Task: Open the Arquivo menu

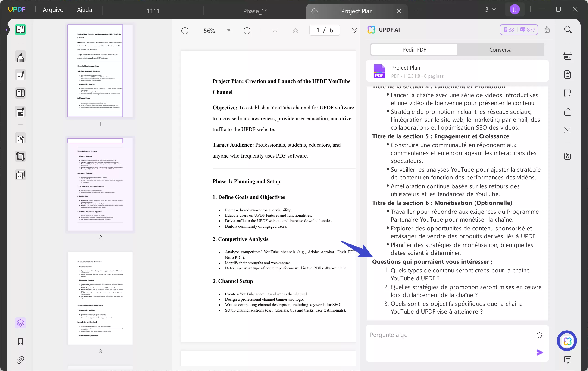Action: [53, 10]
